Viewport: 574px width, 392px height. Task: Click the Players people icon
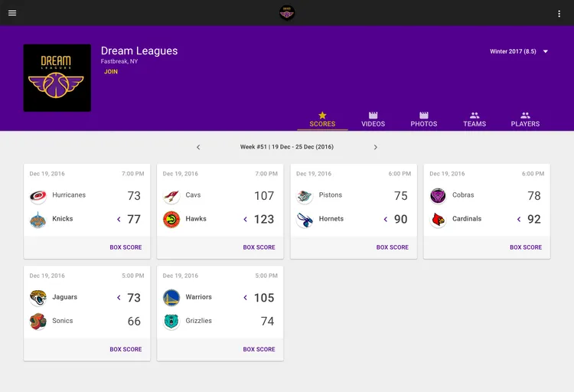[x=525, y=115]
